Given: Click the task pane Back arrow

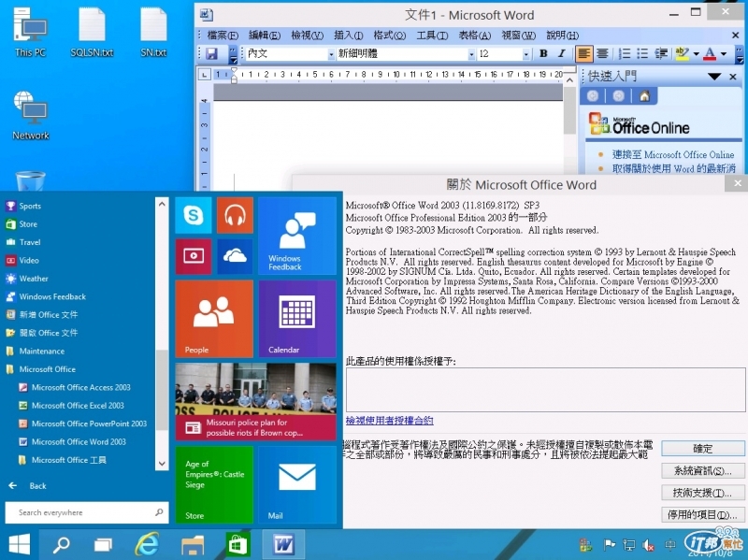Looking at the screenshot, I should [x=593, y=96].
